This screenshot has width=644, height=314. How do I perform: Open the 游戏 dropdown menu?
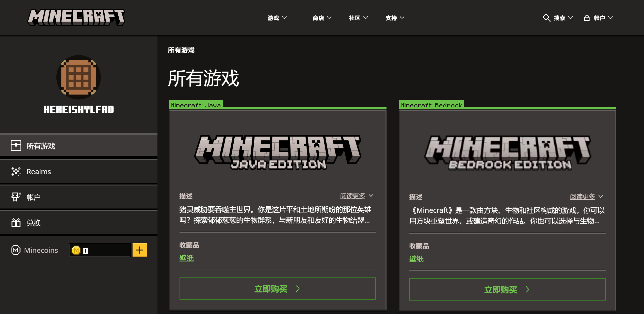[277, 18]
